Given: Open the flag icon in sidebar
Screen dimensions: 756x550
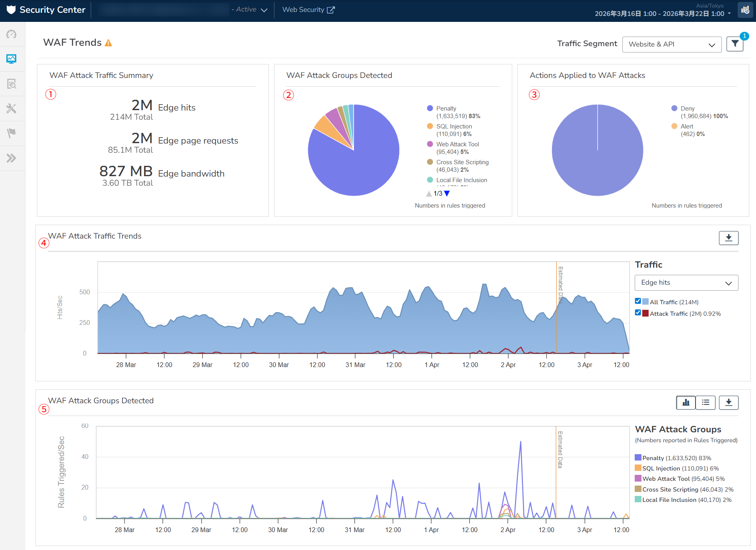Looking at the screenshot, I should [x=12, y=133].
